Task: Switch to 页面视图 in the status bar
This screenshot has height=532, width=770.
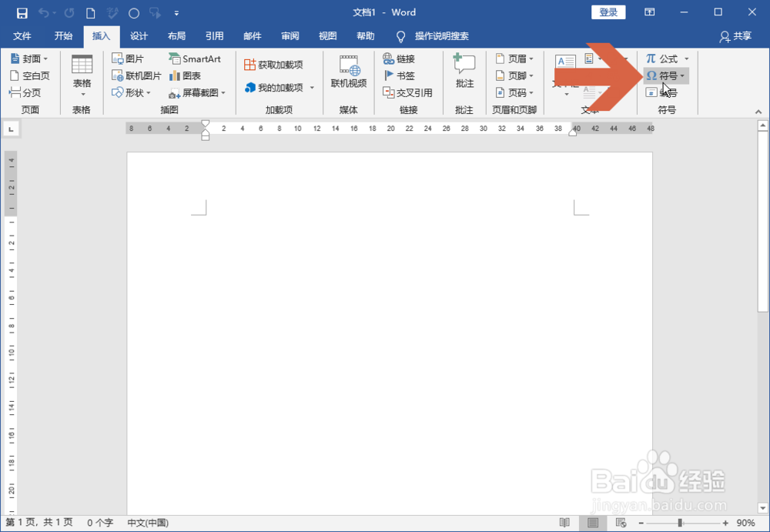Action: 591,523
